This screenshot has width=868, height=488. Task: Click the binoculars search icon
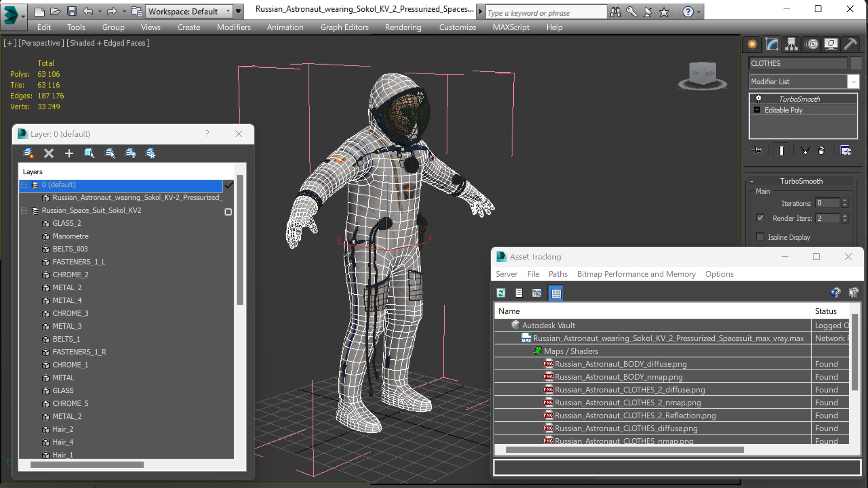615,12
